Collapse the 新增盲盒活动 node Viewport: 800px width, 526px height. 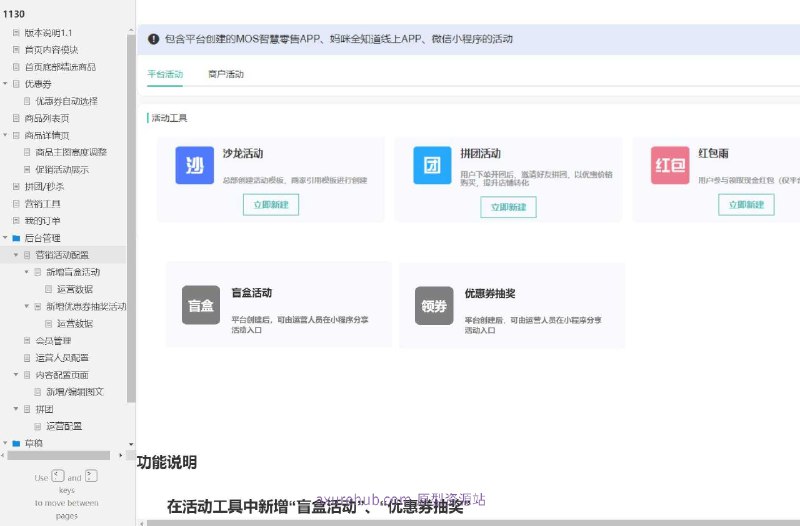[27, 272]
